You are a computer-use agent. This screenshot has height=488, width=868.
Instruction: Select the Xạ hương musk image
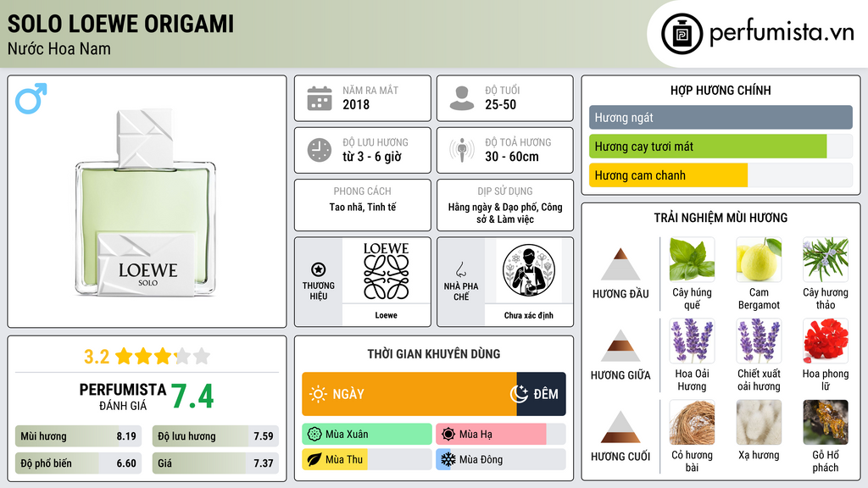(759, 423)
